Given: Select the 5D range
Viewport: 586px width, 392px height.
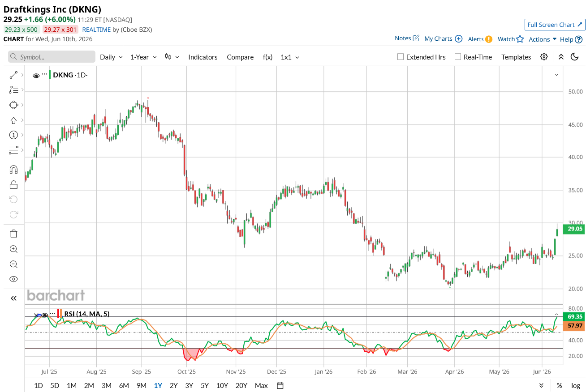Looking at the screenshot, I should pyautogui.click(x=55, y=386).
